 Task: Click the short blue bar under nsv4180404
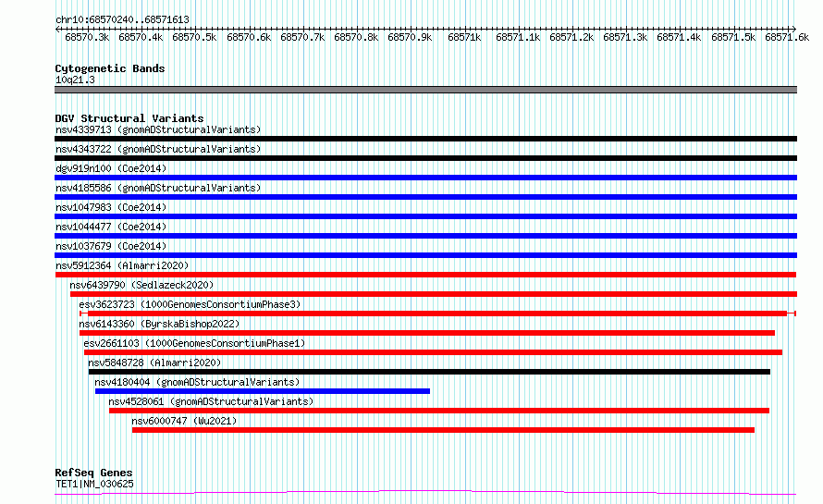point(263,391)
